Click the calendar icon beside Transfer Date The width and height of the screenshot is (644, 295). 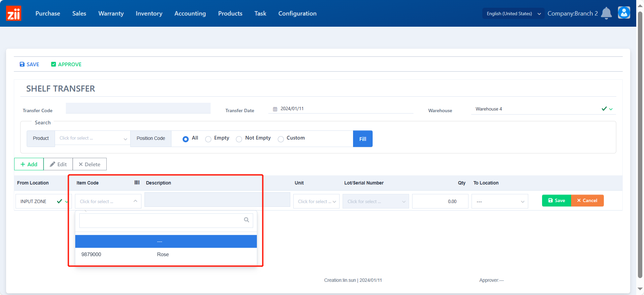[275, 109]
